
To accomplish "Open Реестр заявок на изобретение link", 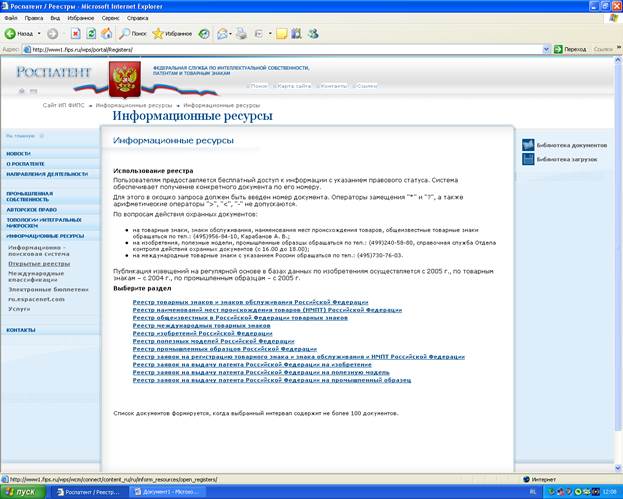I will coord(252,364).
